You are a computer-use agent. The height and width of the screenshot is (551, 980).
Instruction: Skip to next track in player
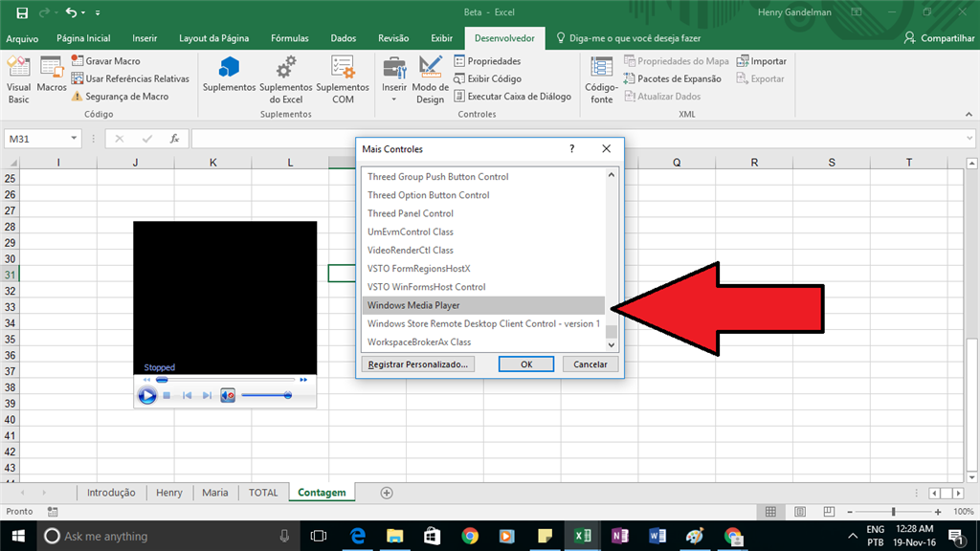point(207,395)
